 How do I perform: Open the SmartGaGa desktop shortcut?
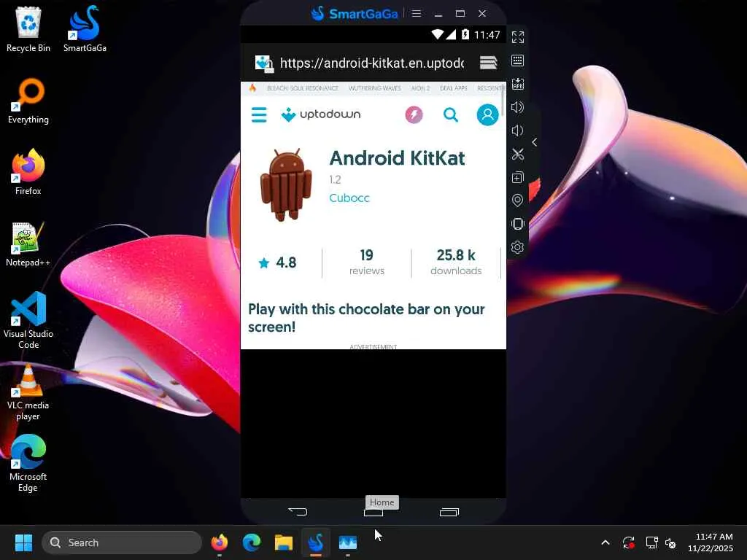point(85,29)
